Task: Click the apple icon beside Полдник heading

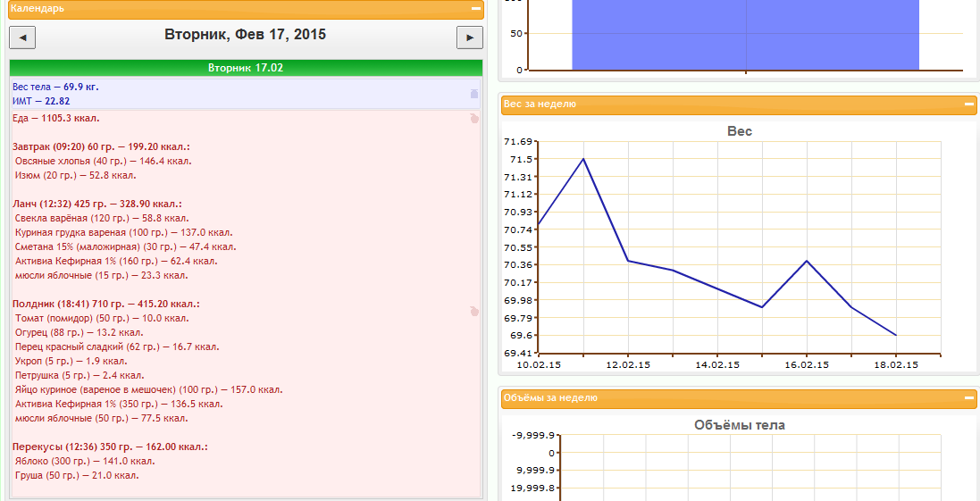Action: tap(473, 311)
